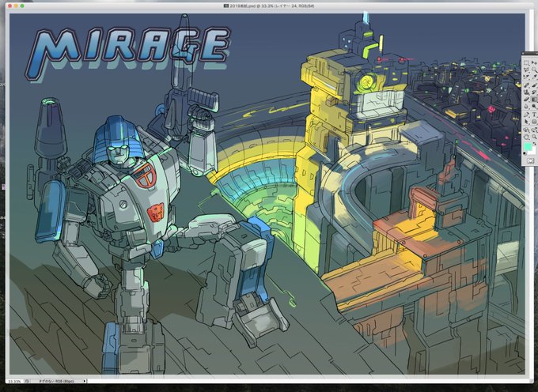Select the 3D Rotate tool
The height and width of the screenshot is (392, 538).
pos(526,130)
